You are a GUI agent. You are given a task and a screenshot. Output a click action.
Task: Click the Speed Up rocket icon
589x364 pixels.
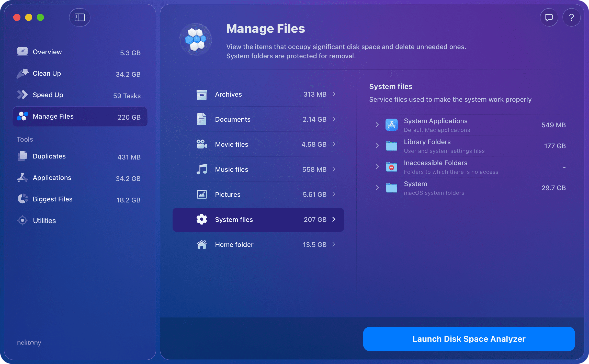[22, 95]
